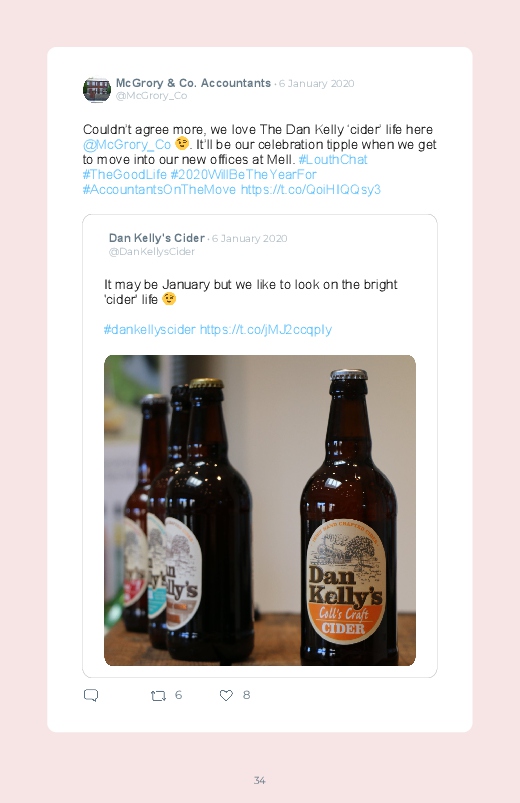Open McGrory & Co. profile avatar
The image size is (520, 803).
[x=97, y=90]
